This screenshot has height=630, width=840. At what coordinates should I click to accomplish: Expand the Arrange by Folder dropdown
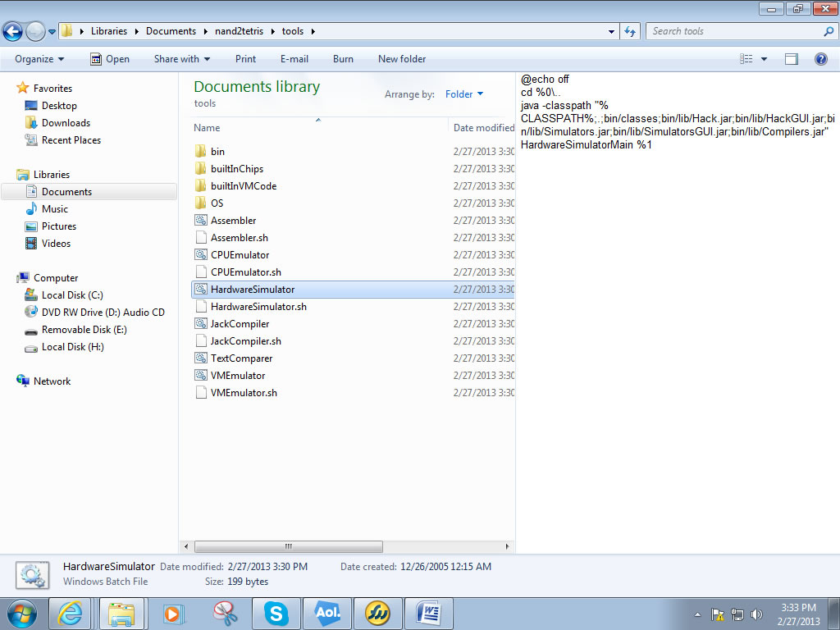464,94
